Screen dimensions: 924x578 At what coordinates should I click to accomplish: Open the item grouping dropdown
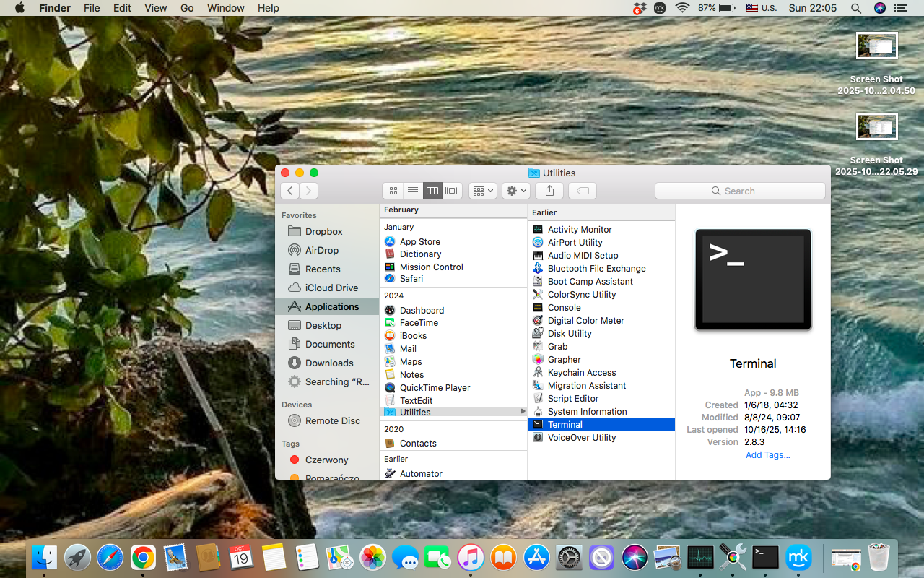pyautogui.click(x=482, y=190)
